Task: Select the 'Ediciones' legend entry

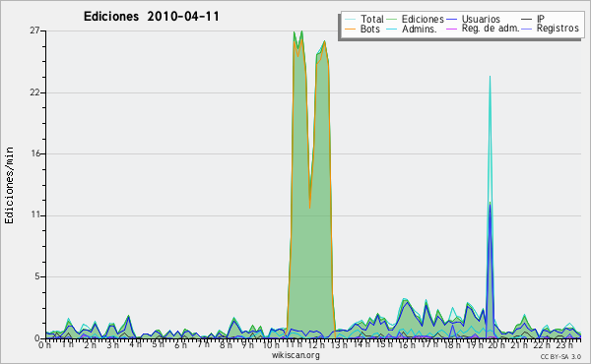Action: [423, 19]
